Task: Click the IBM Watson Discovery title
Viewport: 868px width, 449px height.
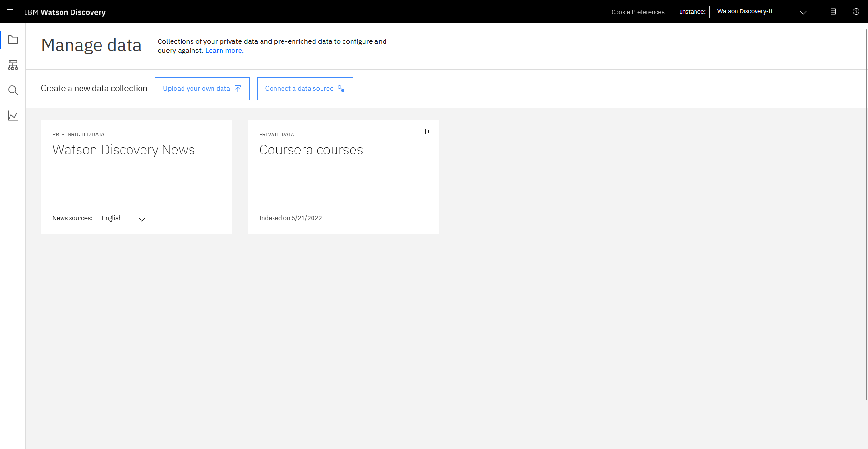Action: pos(65,12)
